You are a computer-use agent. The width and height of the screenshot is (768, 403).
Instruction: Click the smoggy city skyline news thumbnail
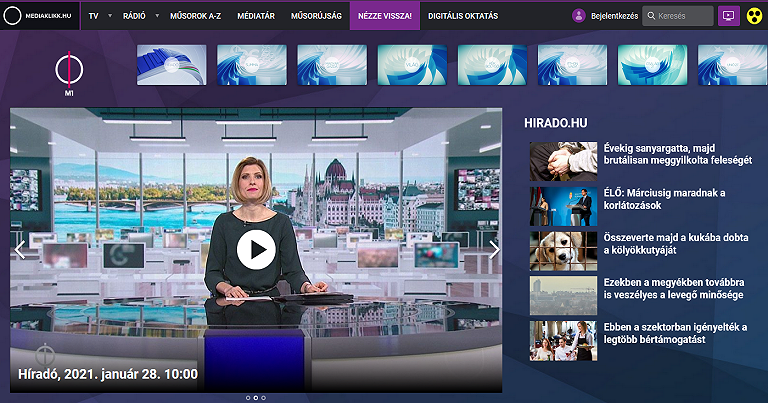click(x=563, y=296)
